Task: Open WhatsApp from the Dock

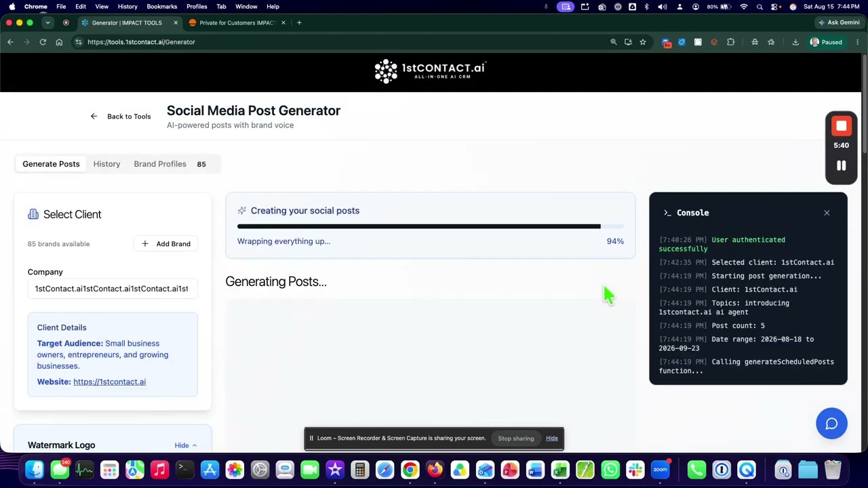Action: pyautogui.click(x=610, y=470)
